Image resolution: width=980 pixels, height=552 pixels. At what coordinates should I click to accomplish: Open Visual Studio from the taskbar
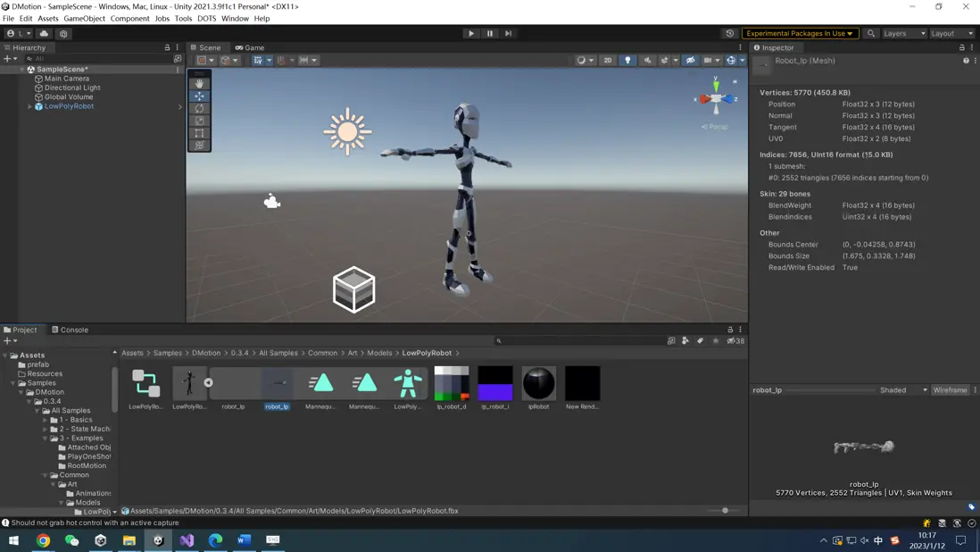(x=187, y=540)
